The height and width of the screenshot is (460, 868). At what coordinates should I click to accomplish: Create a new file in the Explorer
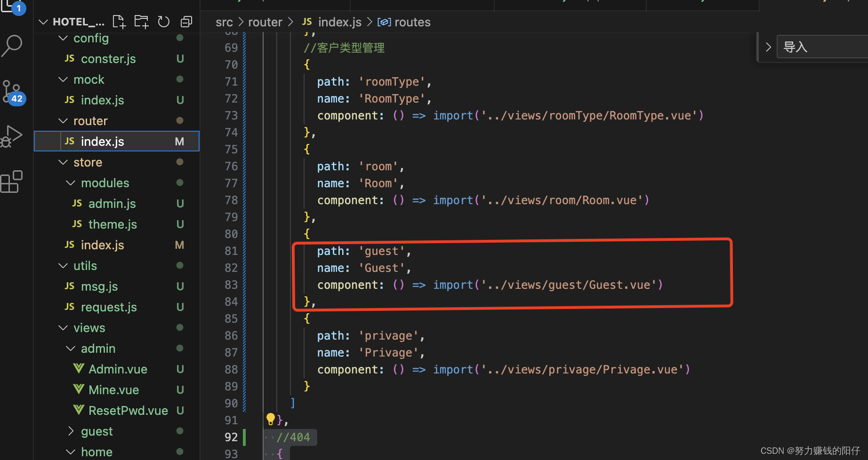tap(119, 21)
